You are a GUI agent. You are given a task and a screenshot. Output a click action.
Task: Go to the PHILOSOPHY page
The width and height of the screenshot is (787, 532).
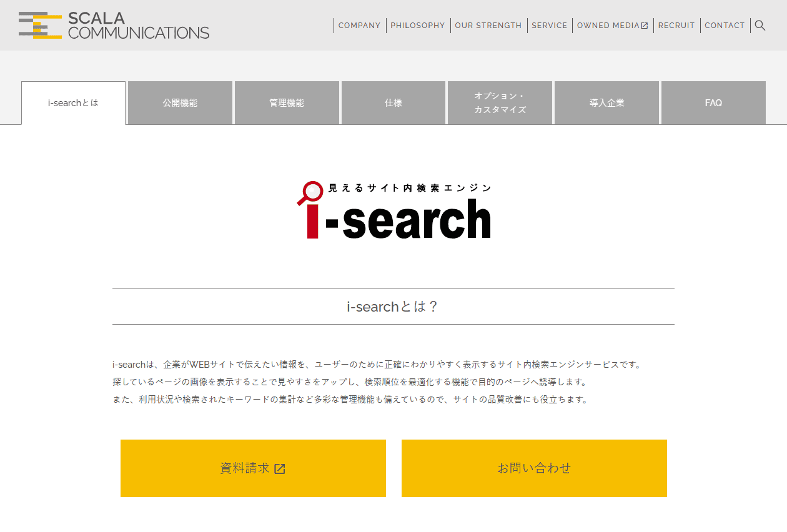[418, 26]
